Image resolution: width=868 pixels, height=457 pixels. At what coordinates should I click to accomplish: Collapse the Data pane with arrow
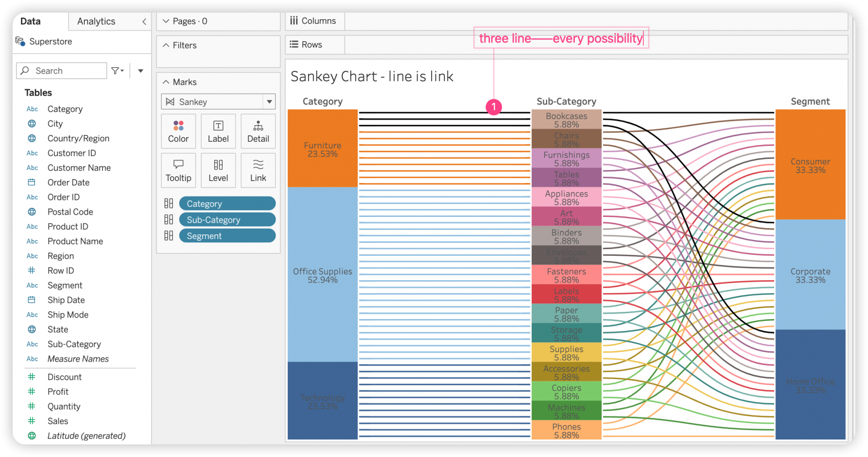(144, 21)
